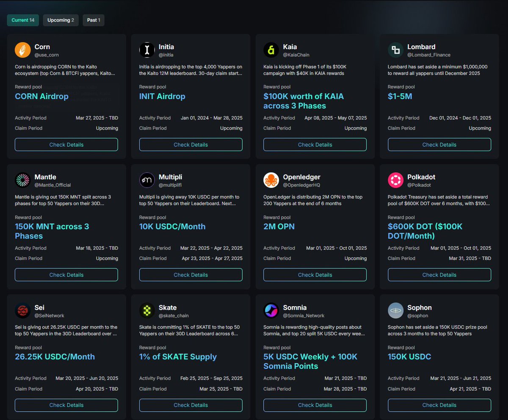Click the $100K worth of KAIA reward
The image size is (508, 420).
click(x=304, y=101)
